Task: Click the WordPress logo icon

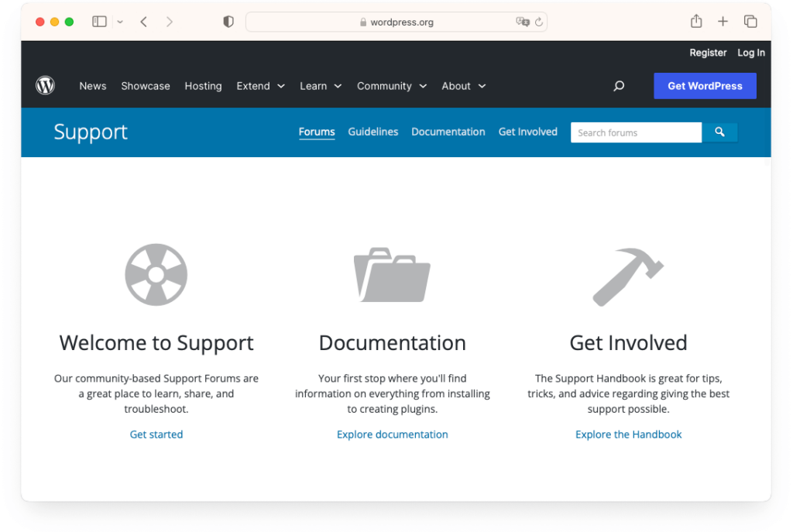Action: [x=45, y=85]
